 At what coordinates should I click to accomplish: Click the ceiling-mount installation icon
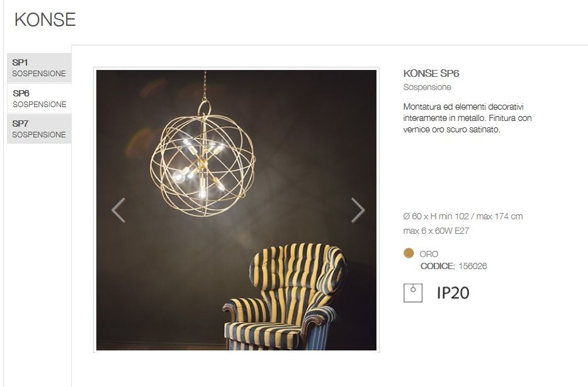tap(412, 293)
